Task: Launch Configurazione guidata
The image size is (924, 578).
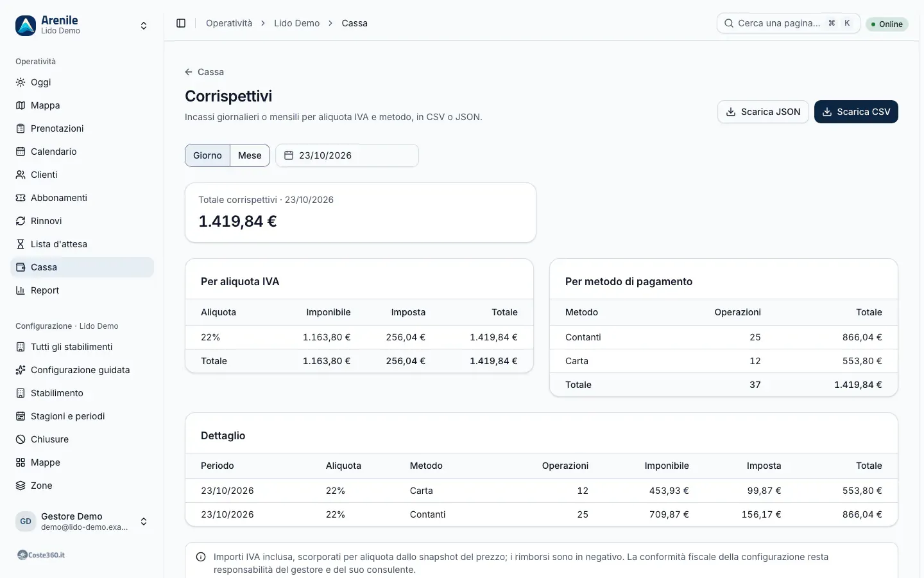Action: 82,370
